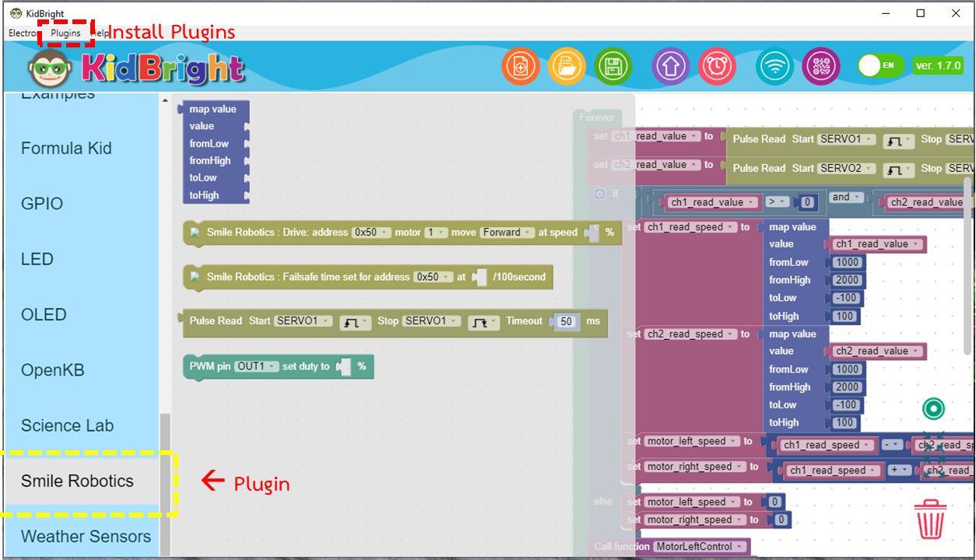Pick the PWM pin set duty block
Screen dimensions: 976x560
tap(279, 366)
